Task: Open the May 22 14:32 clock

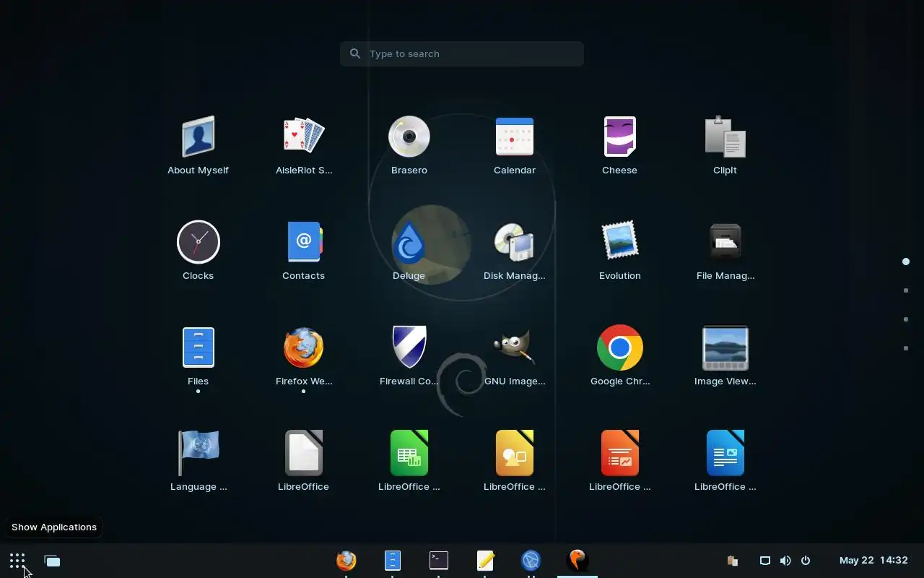Action: point(873,561)
